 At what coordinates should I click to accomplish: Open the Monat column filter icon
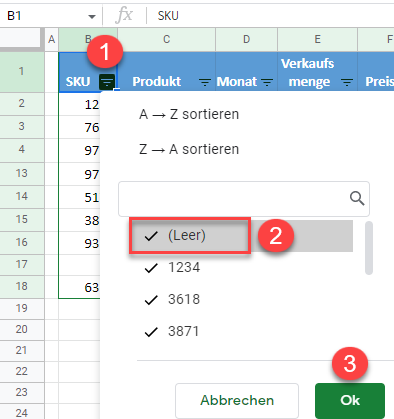(267, 82)
